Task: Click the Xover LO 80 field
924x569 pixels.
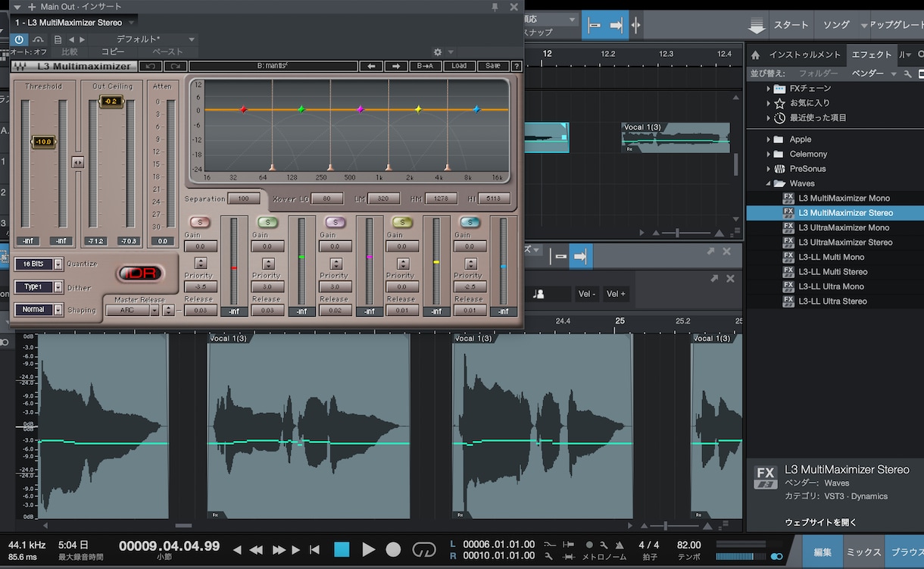Action: 327,199
